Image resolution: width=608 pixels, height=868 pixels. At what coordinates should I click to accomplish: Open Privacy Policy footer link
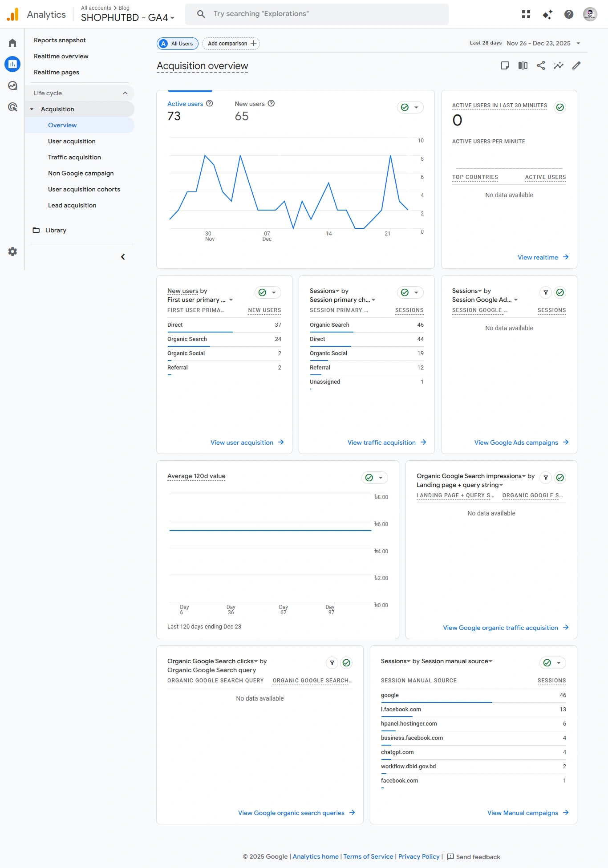click(419, 856)
